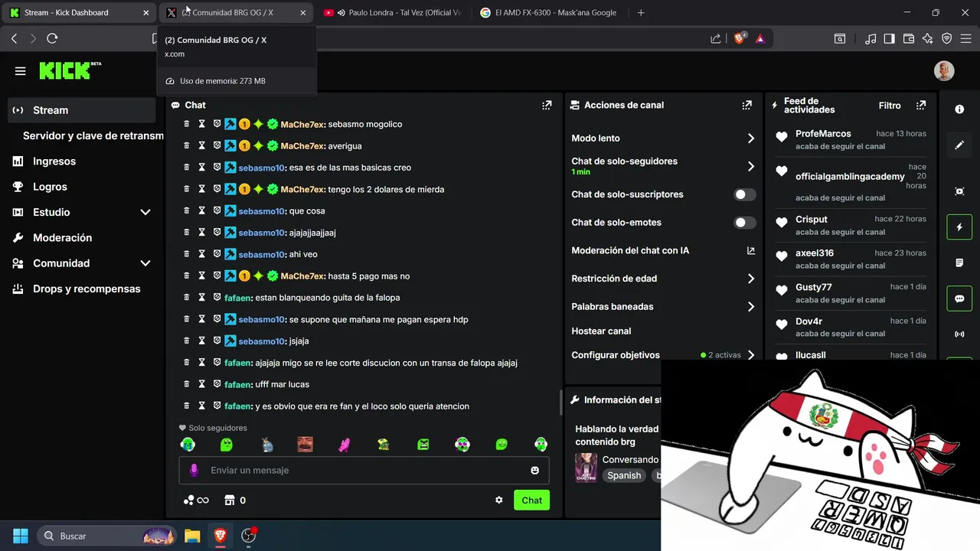
Task: Click Hostear canal
Action: click(601, 331)
